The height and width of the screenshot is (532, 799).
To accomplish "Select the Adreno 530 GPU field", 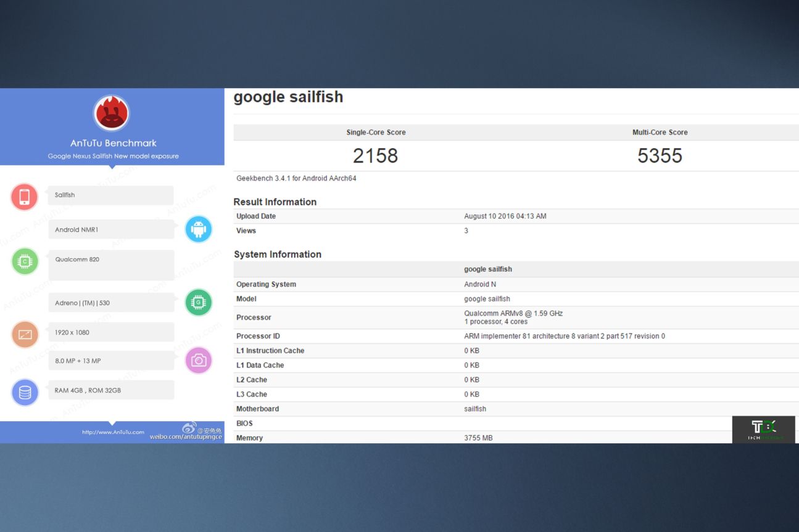I will [x=111, y=303].
